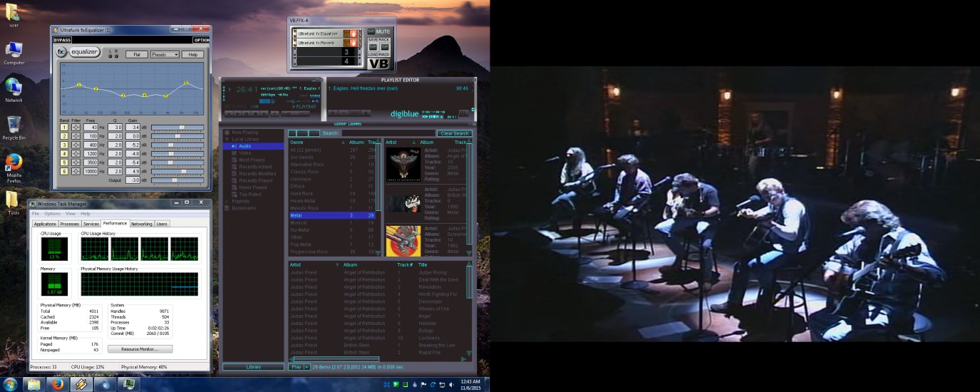Toggle equalizer band 6 button
Viewport: 980px width, 392px height.
[x=63, y=171]
